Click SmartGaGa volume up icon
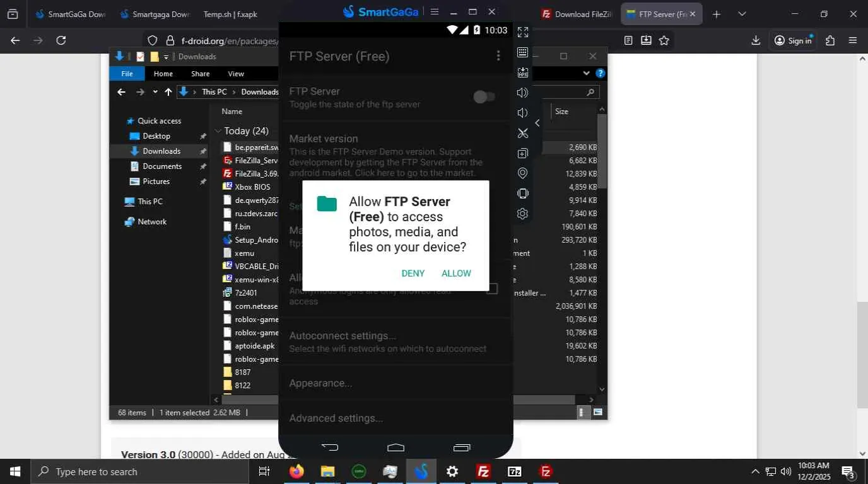Screen dimensions: 868x484 click(523, 93)
